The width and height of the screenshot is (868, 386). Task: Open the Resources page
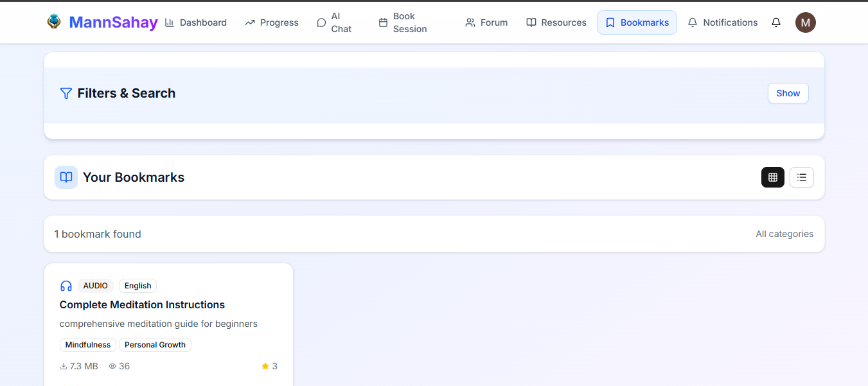[556, 22]
